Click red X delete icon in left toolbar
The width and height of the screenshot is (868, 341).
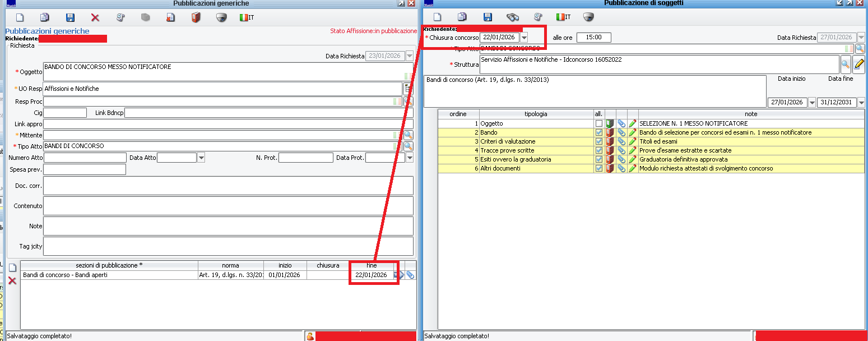click(95, 17)
